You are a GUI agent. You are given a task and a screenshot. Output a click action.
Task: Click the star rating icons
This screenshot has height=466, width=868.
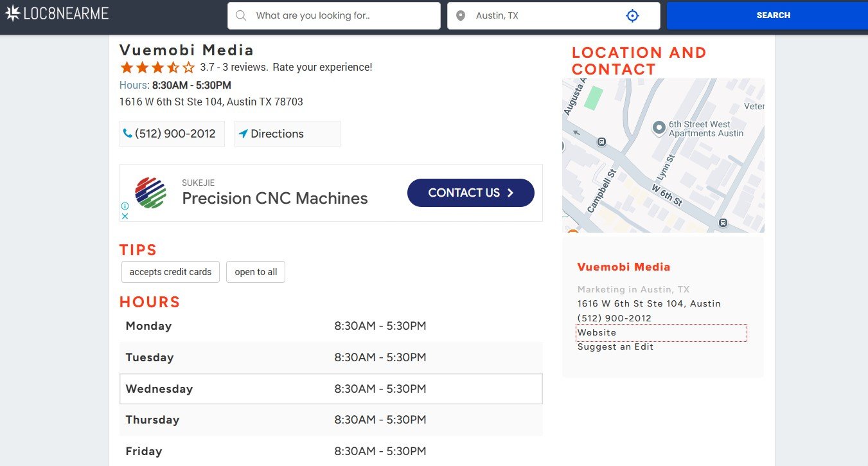[x=157, y=67]
